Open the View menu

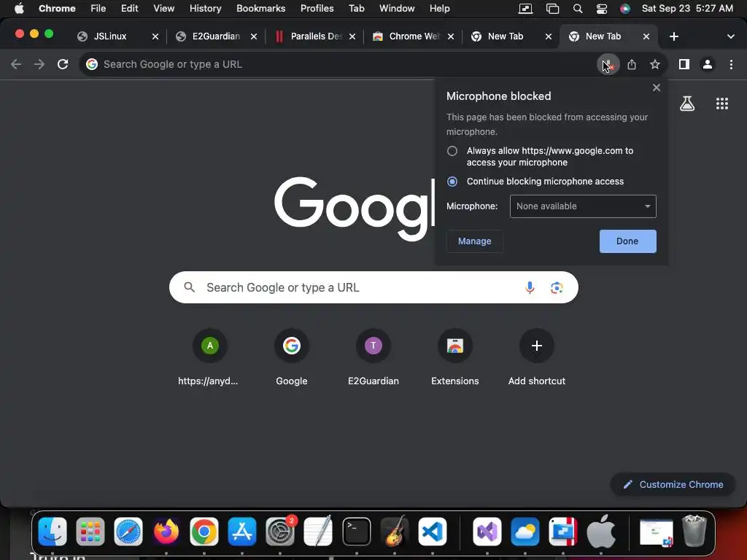coord(164,9)
